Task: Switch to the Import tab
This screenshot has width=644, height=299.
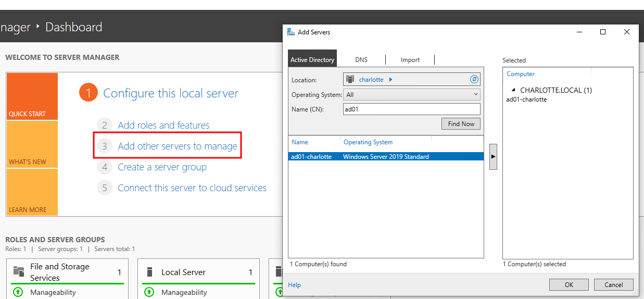Action: (410, 59)
